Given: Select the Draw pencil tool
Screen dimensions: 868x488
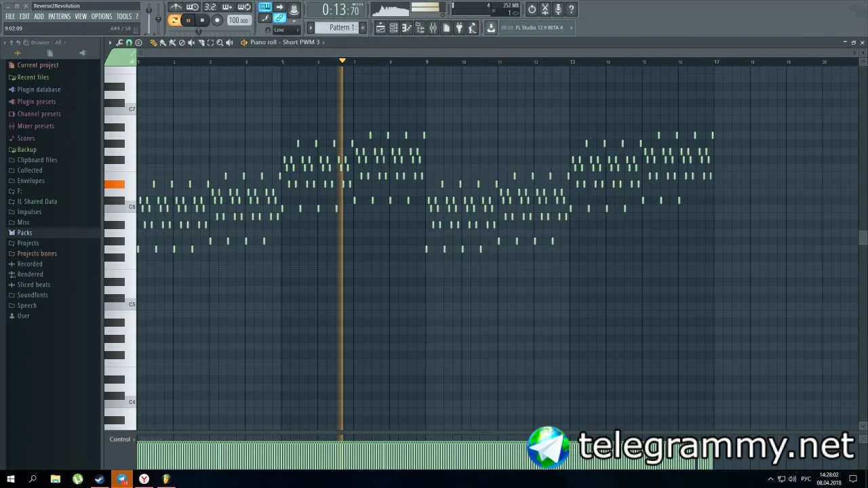Looking at the screenshot, I should pos(153,43).
